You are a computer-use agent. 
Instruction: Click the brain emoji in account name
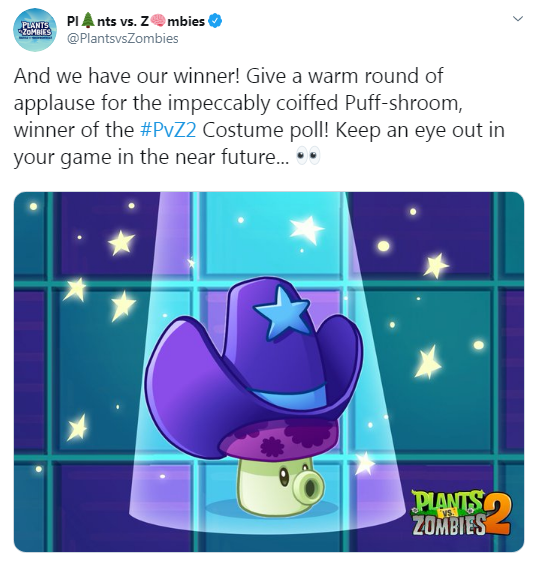(158, 21)
